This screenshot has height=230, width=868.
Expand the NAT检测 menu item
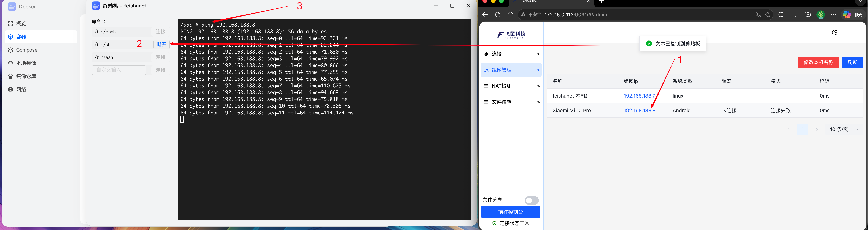(x=511, y=86)
